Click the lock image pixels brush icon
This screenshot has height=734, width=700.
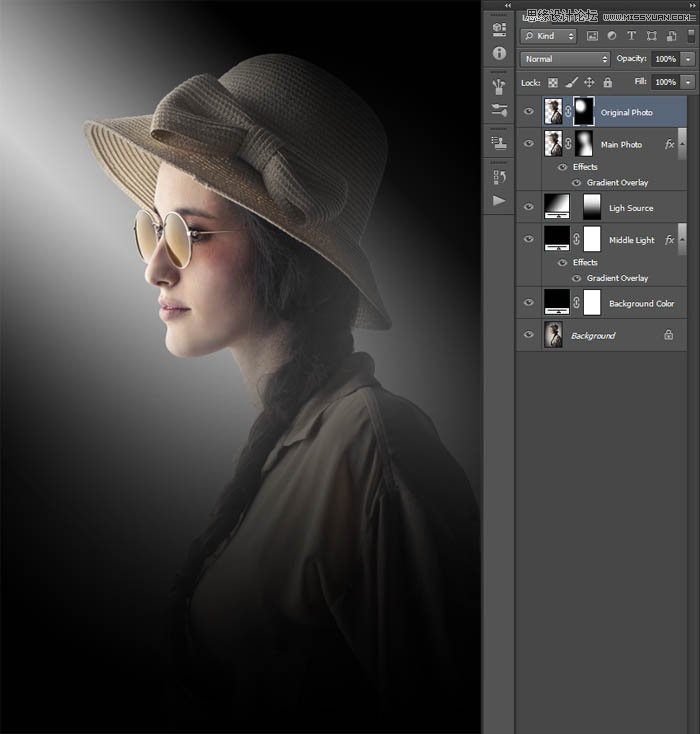point(571,82)
